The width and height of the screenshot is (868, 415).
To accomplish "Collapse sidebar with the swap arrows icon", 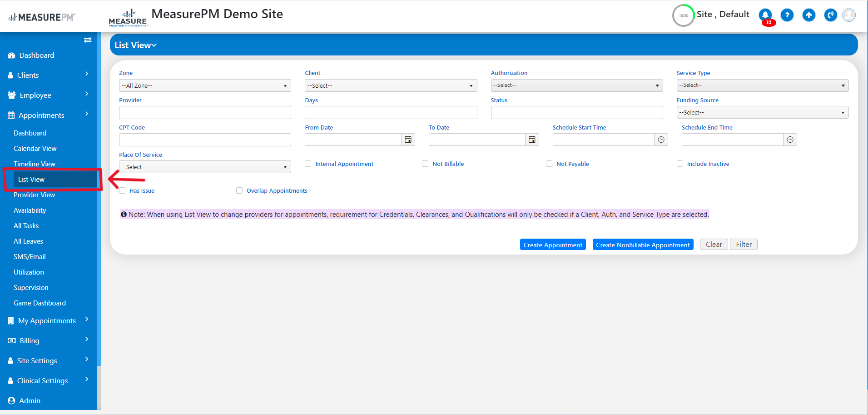I will (88, 40).
